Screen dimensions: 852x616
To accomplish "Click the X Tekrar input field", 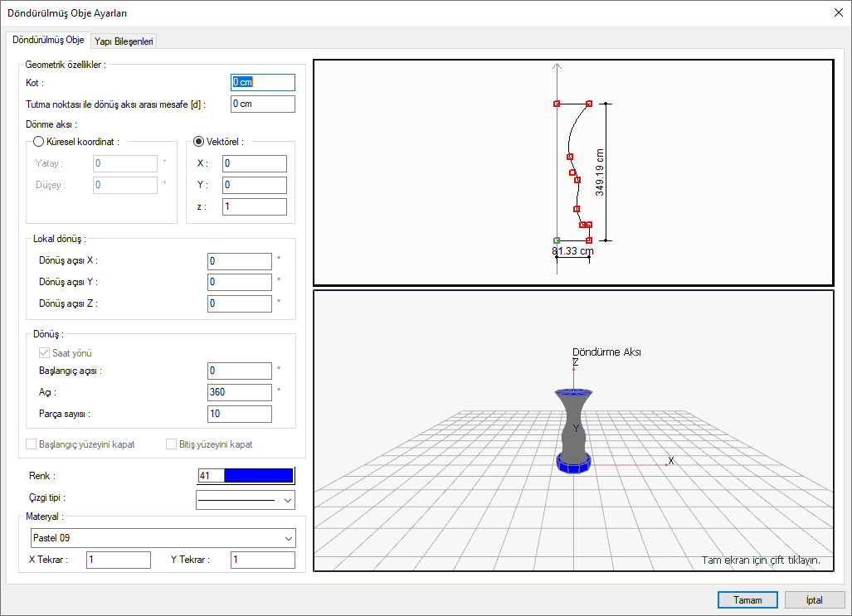I will coord(118,560).
